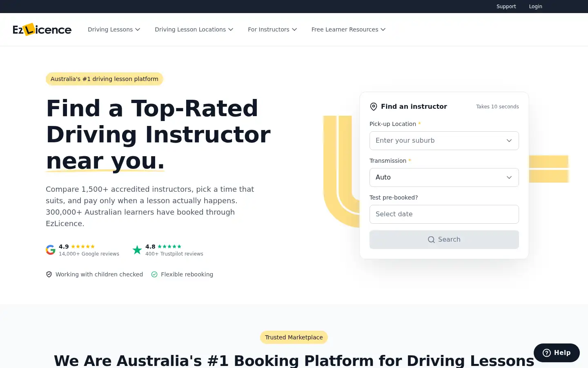Expand the For Instructors chevron

[294, 29]
